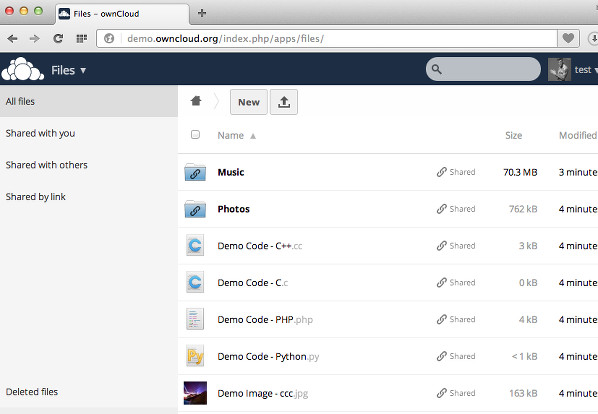Click the browser back arrow
The height and width of the screenshot is (414, 598).
tap(13, 39)
